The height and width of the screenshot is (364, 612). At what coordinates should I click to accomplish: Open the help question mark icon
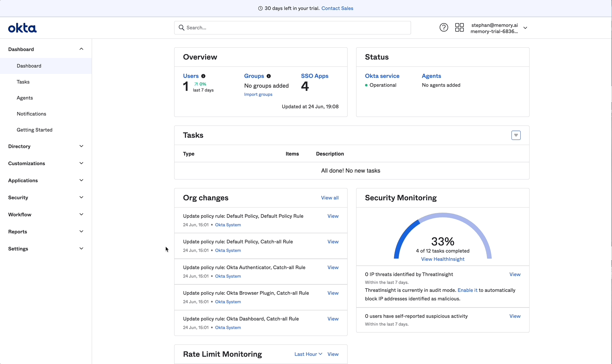[x=444, y=27]
